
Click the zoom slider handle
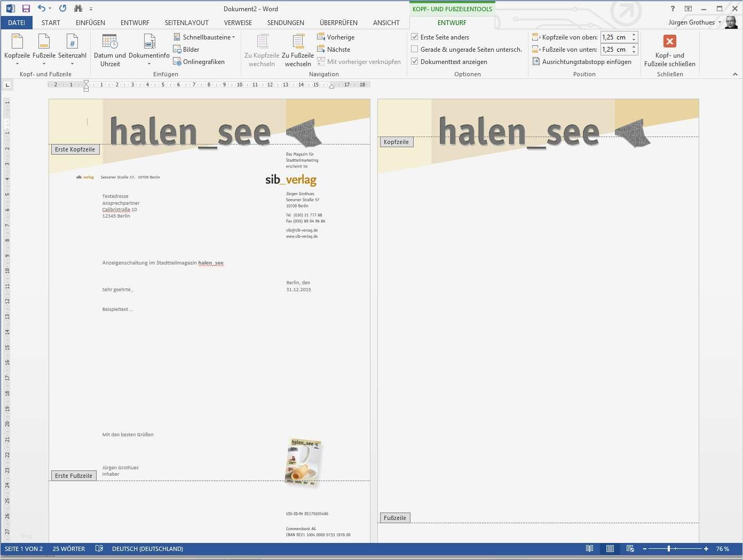click(669, 549)
